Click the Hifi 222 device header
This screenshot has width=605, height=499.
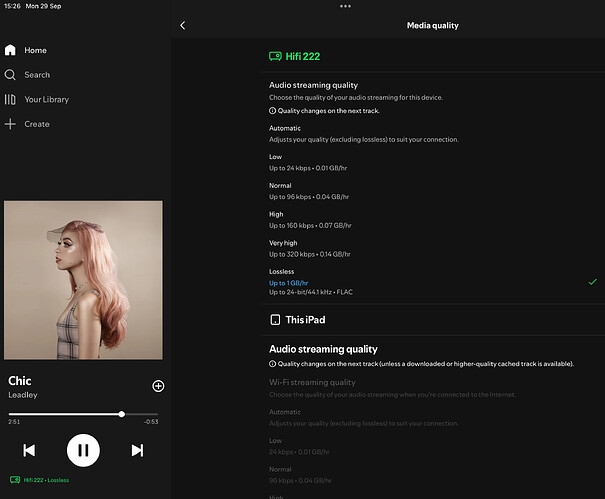click(294, 56)
